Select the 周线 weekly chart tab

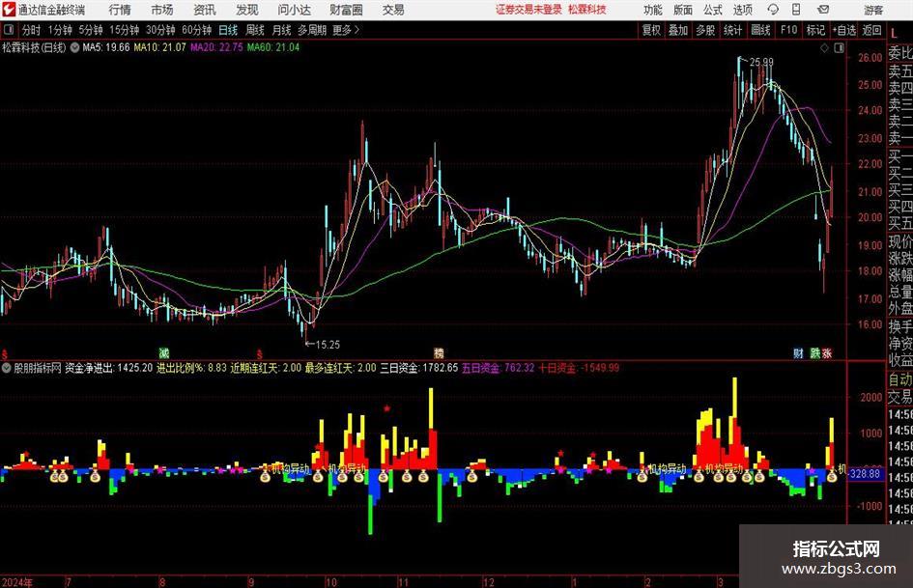(x=255, y=30)
